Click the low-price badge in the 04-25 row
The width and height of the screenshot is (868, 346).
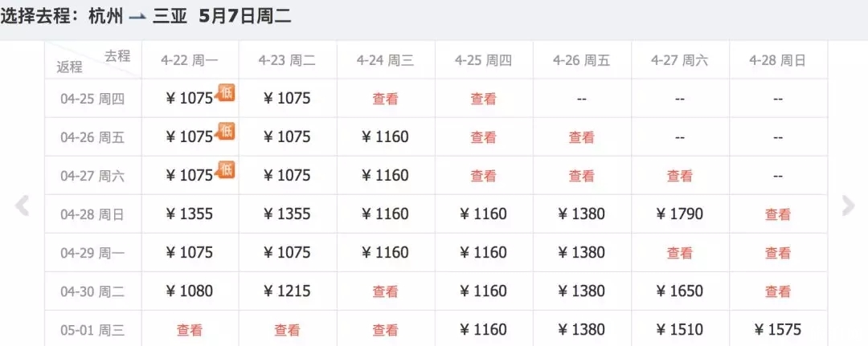pos(227,93)
